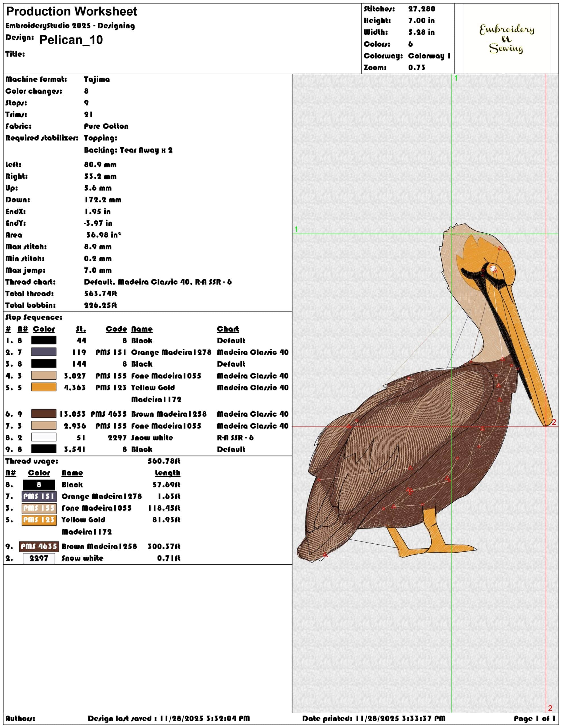Viewport: 562px width, 728px height.
Task: Click the Area value 36.98 in²
Action: [x=103, y=235]
